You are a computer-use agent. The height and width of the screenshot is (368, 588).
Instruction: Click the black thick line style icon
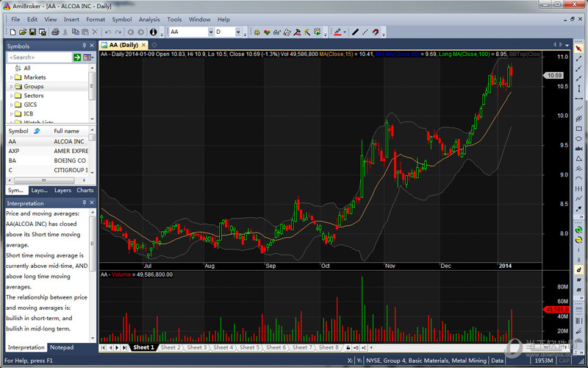click(x=355, y=32)
